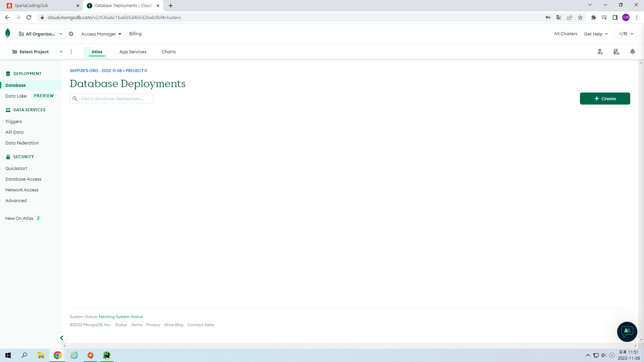Close the SpartaCodingClub tab

pos(78,6)
